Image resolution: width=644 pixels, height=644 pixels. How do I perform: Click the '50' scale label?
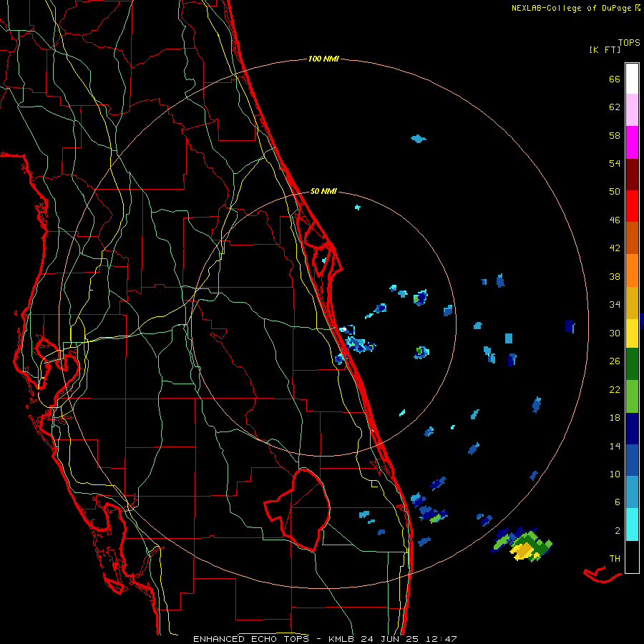pyautogui.click(x=615, y=192)
